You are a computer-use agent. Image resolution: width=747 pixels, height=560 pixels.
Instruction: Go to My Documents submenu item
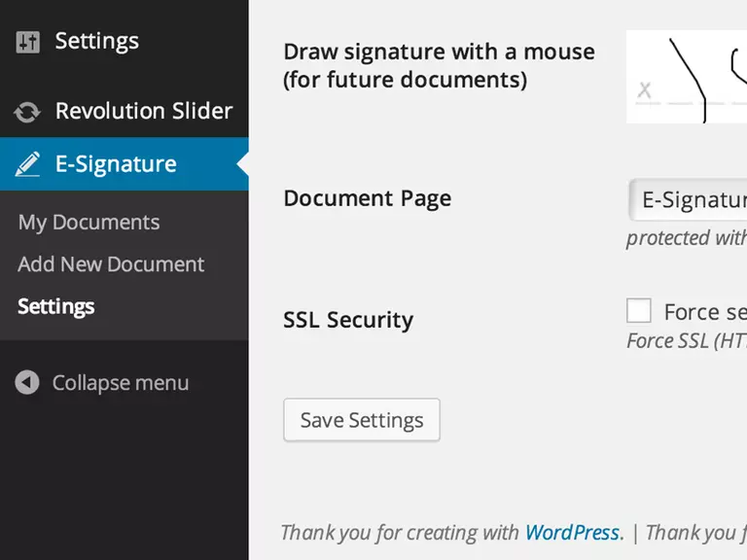[x=89, y=223]
